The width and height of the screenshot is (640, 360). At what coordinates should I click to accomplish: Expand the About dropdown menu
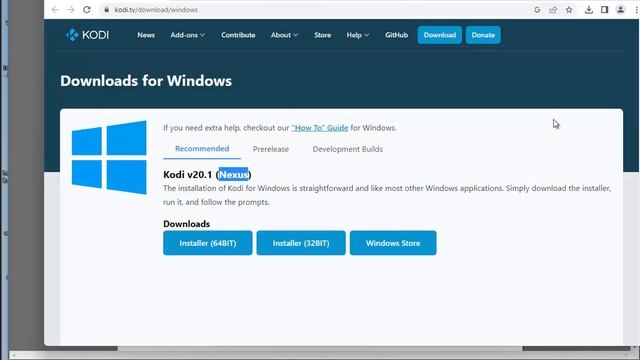284,35
